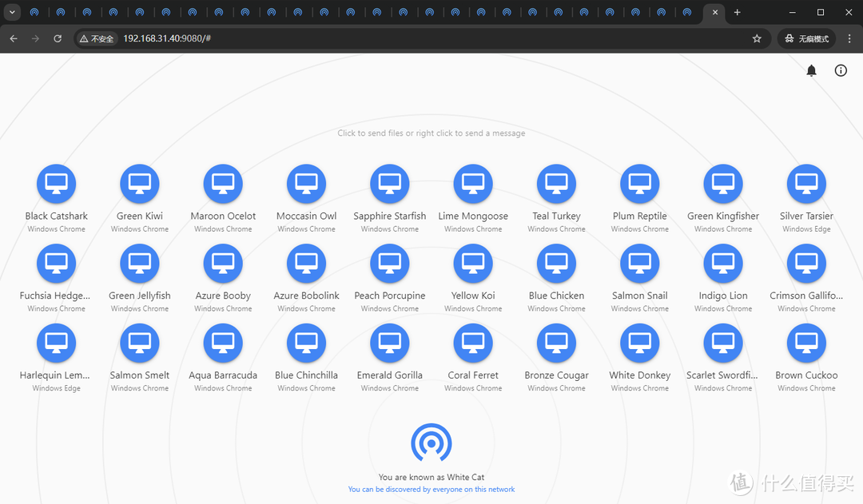Screen dimensions: 863x504
Task: Select the Emerald Gorilla device icon
Action: click(x=389, y=343)
